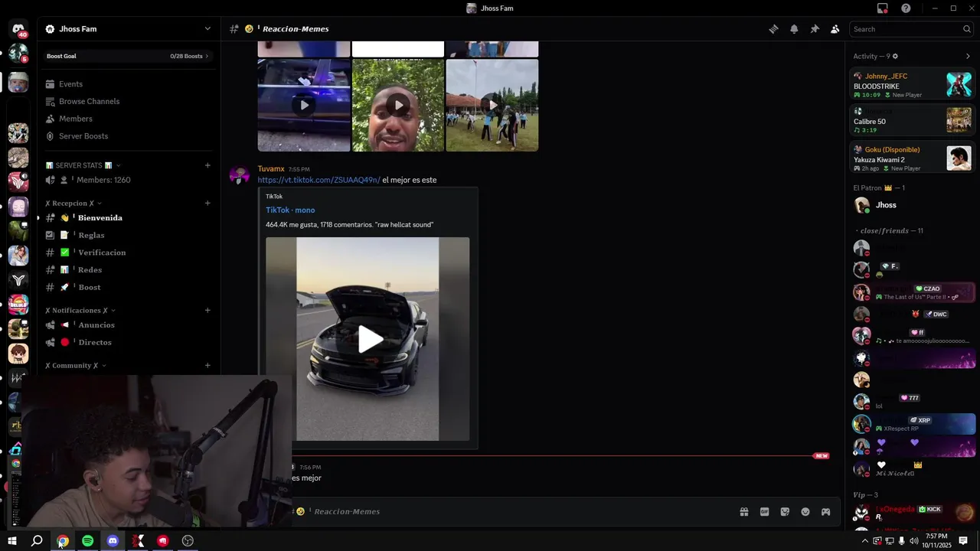The image size is (980, 551).
Task: Play the blue car video thumbnail
Action: point(304,106)
